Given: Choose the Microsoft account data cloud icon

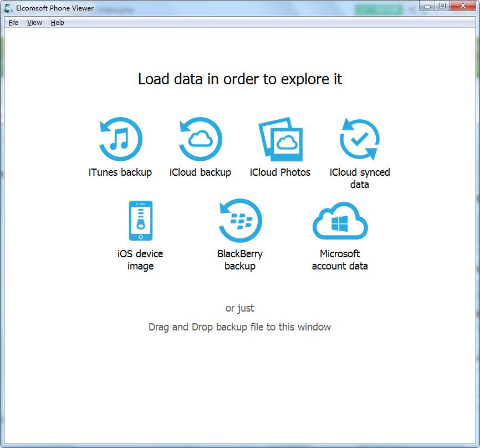Looking at the screenshot, I should tap(340, 221).
